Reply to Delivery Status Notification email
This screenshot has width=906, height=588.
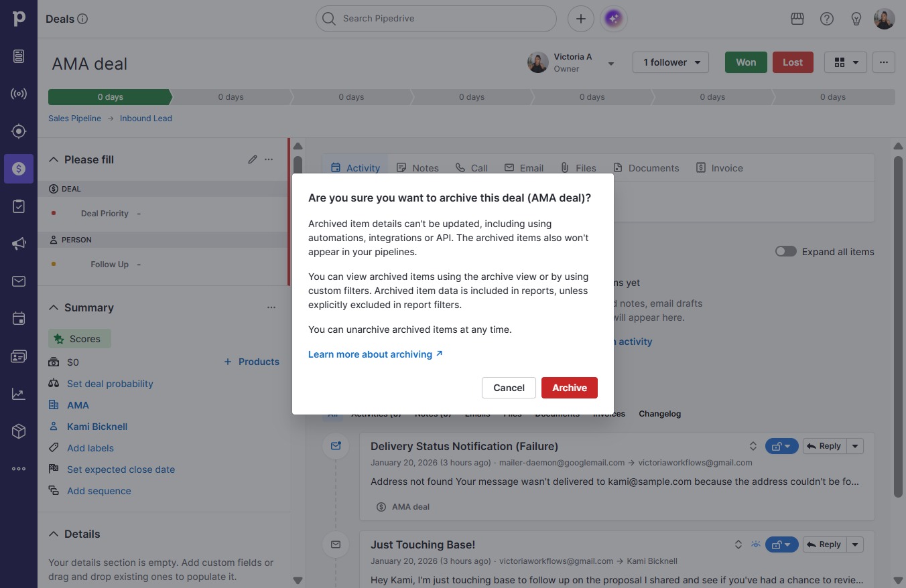[824, 446]
